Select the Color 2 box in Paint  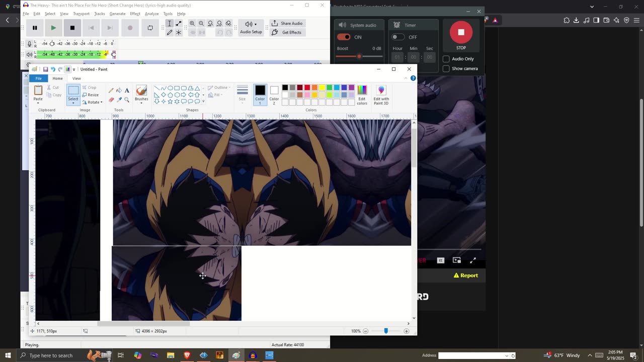pyautogui.click(x=274, y=95)
